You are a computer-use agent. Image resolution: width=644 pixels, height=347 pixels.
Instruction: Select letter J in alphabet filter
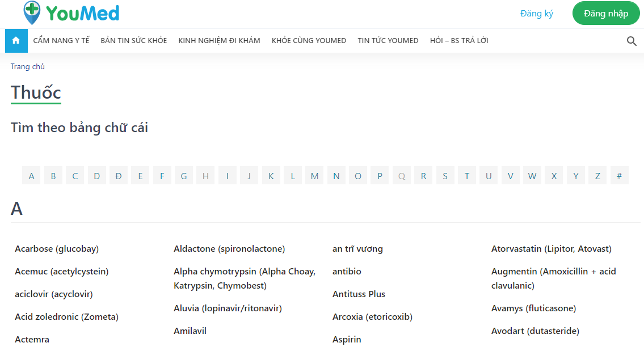click(249, 176)
